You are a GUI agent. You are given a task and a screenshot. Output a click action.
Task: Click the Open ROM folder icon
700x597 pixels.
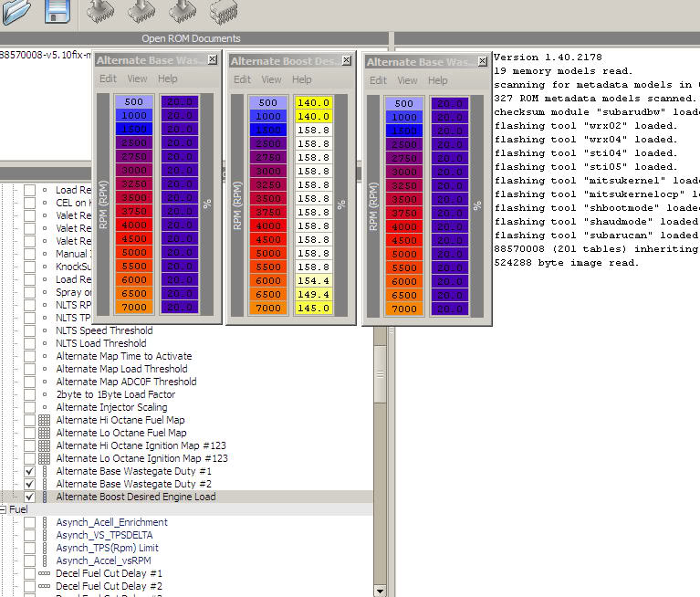tap(16, 11)
